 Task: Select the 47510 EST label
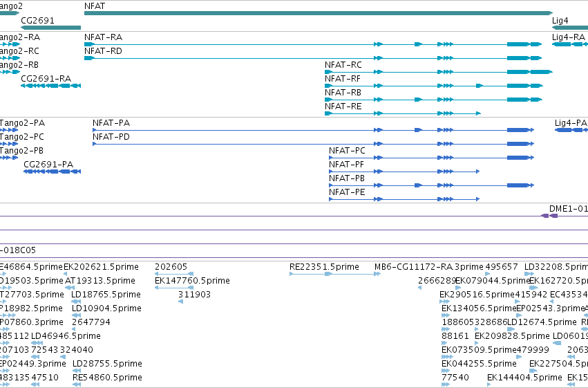45,378
